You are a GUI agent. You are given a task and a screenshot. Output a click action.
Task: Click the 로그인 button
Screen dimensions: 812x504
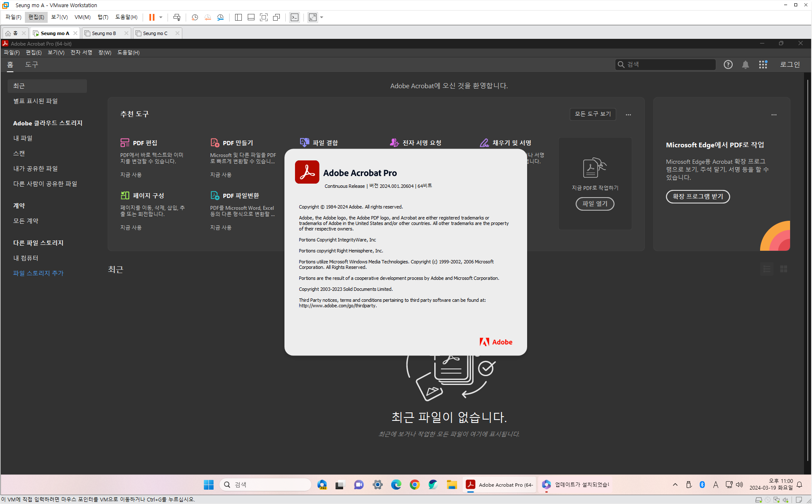790,65
